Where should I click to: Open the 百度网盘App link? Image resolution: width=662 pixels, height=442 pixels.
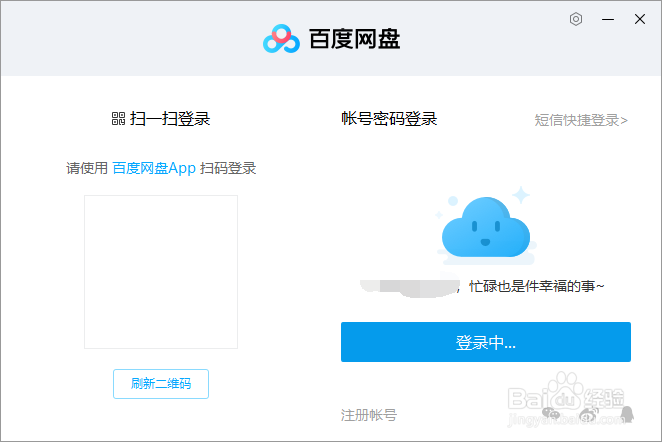coord(154,168)
